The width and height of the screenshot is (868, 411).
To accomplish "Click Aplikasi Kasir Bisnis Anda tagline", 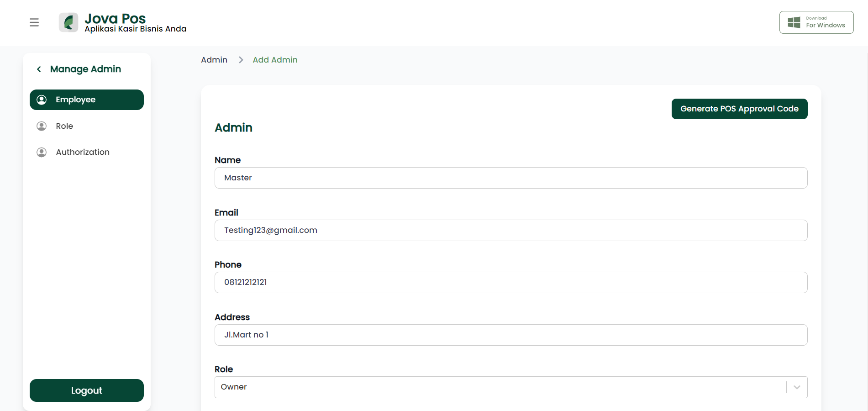I will tap(136, 29).
